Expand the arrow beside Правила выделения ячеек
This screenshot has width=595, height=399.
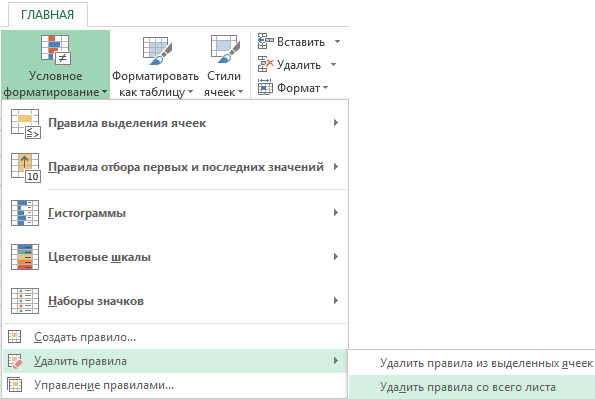336,123
